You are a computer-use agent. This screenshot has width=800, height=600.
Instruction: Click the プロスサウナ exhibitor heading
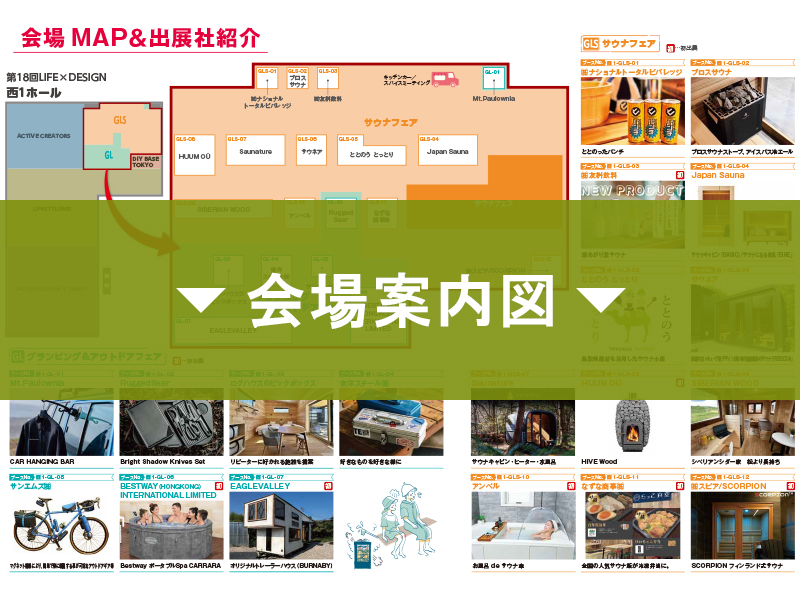point(712,72)
